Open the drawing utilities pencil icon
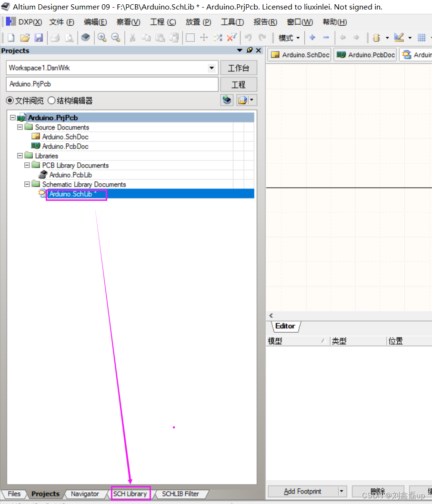The width and height of the screenshot is (432, 504). (399, 38)
